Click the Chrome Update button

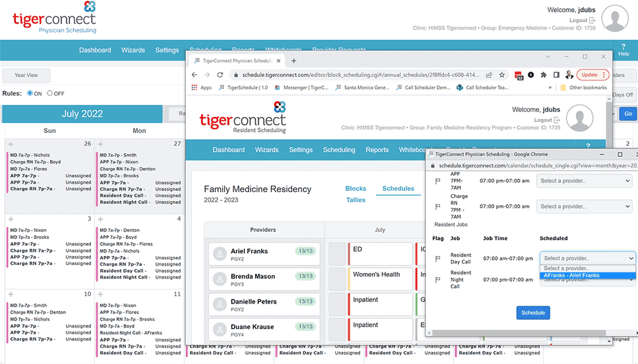click(x=593, y=75)
